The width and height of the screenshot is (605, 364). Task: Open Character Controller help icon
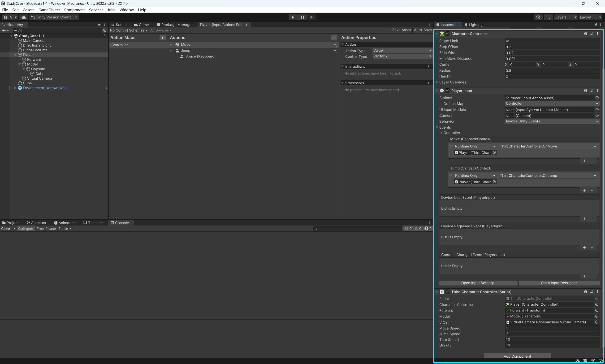585,34
